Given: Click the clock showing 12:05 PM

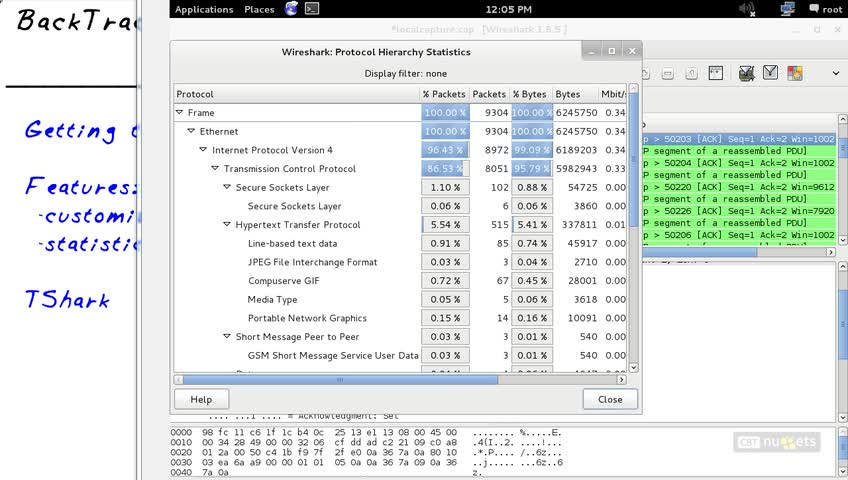Looking at the screenshot, I should pyautogui.click(x=508, y=9).
